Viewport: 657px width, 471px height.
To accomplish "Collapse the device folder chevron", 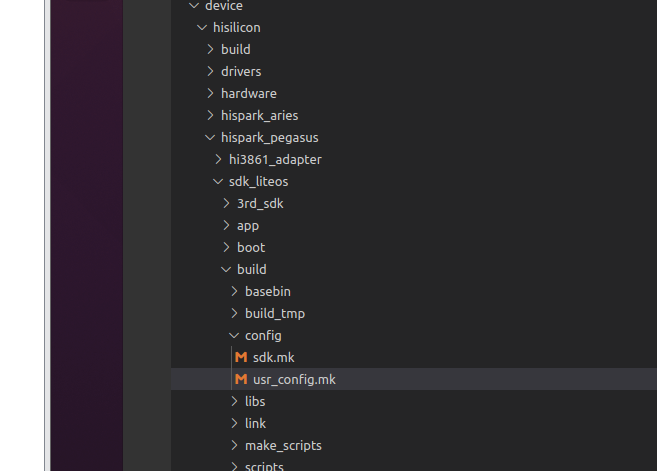I will [194, 5].
